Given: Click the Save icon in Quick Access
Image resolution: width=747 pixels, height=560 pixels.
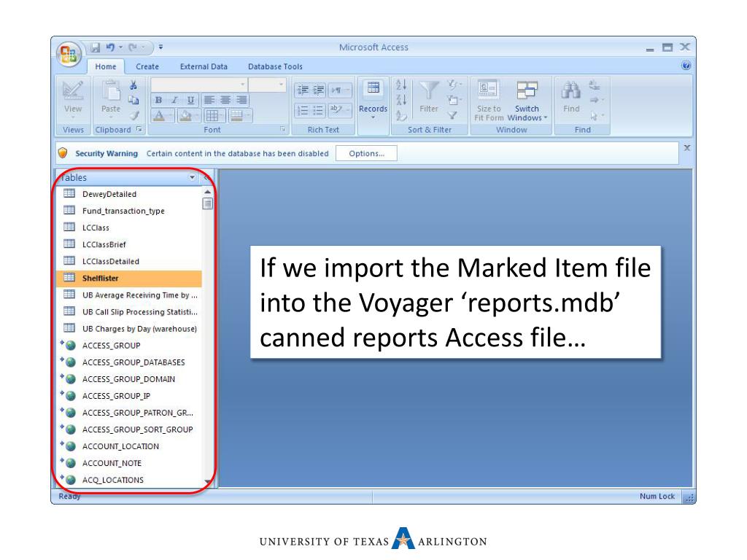Looking at the screenshot, I should [x=96, y=47].
